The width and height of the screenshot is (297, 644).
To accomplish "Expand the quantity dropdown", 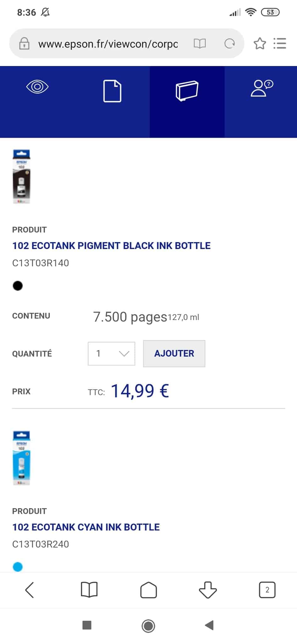I will (111, 353).
